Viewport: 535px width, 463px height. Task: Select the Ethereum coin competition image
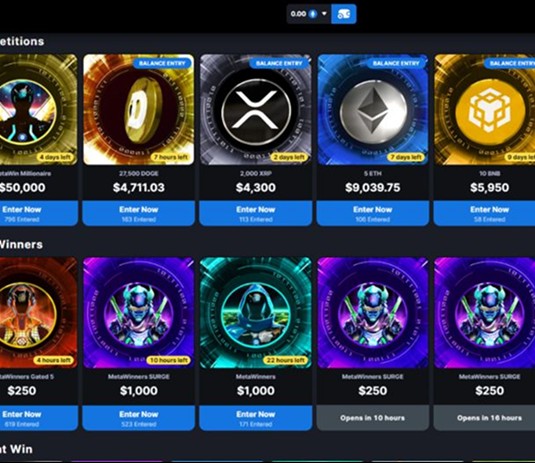[x=373, y=110]
